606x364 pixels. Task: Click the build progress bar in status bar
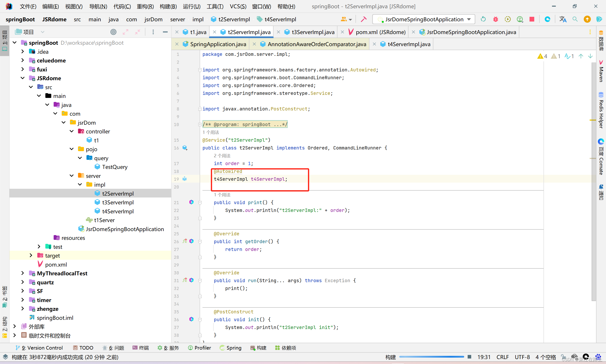point(431,357)
